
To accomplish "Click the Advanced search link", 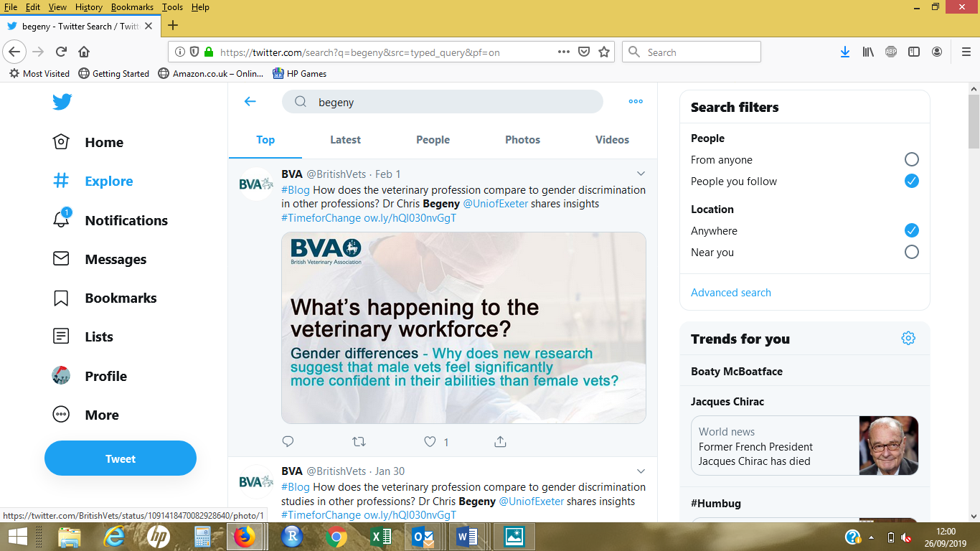I will [x=730, y=293].
